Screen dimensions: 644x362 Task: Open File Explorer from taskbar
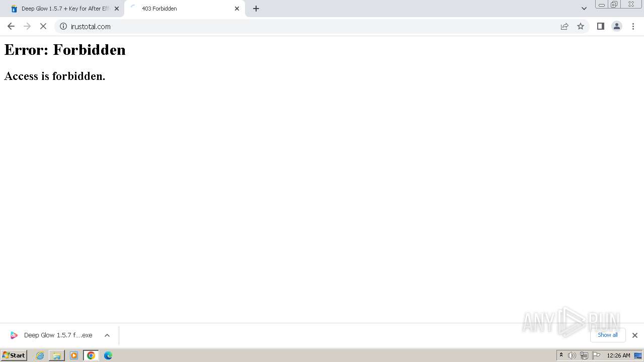[57, 355]
